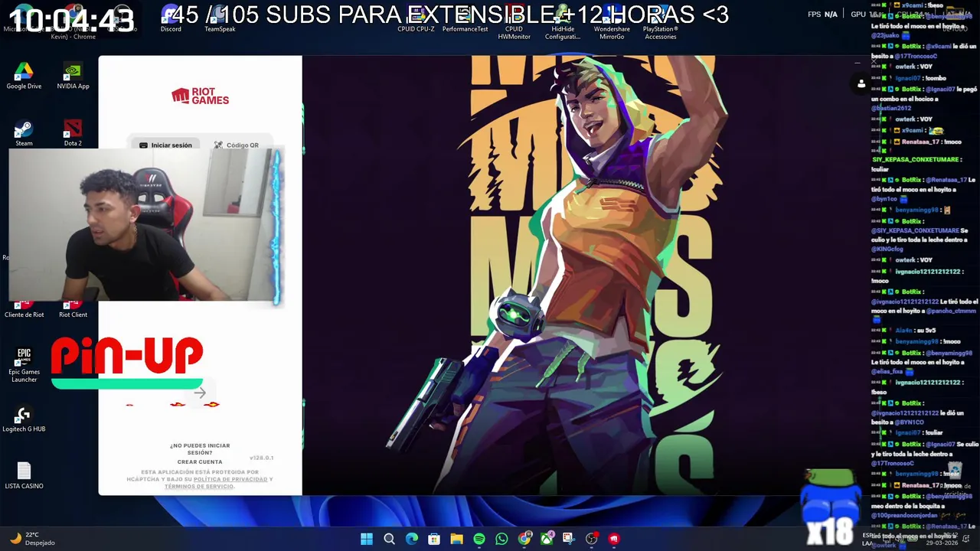This screenshot has height=551, width=980.
Task: Open the LISTA CASINO text file
Action: 24,476
